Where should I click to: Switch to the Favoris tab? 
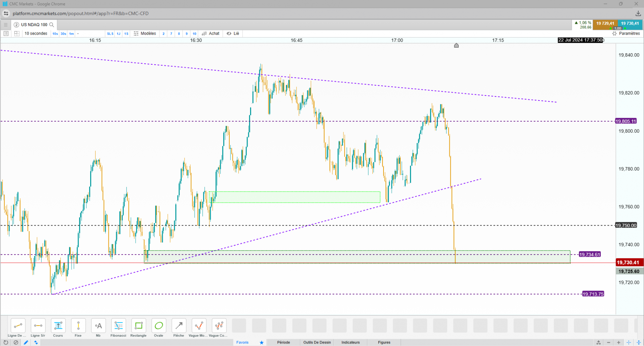(242, 342)
